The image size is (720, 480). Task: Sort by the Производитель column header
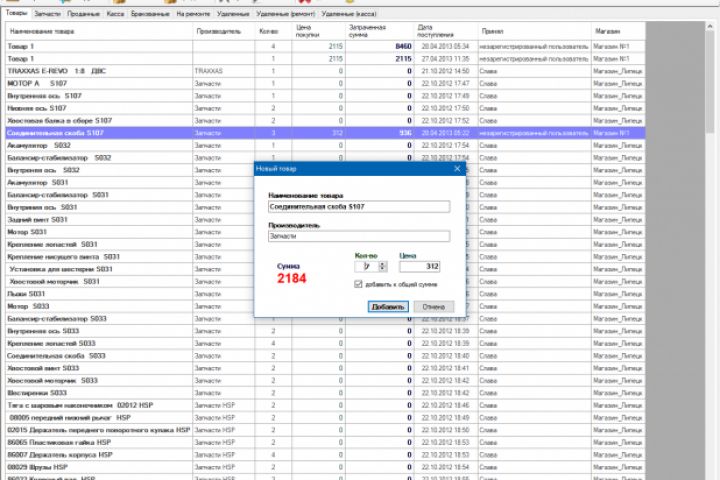(x=224, y=31)
